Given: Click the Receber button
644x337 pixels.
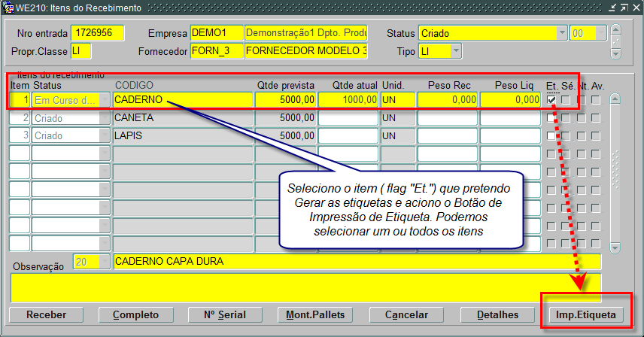Looking at the screenshot, I should pos(46,315).
